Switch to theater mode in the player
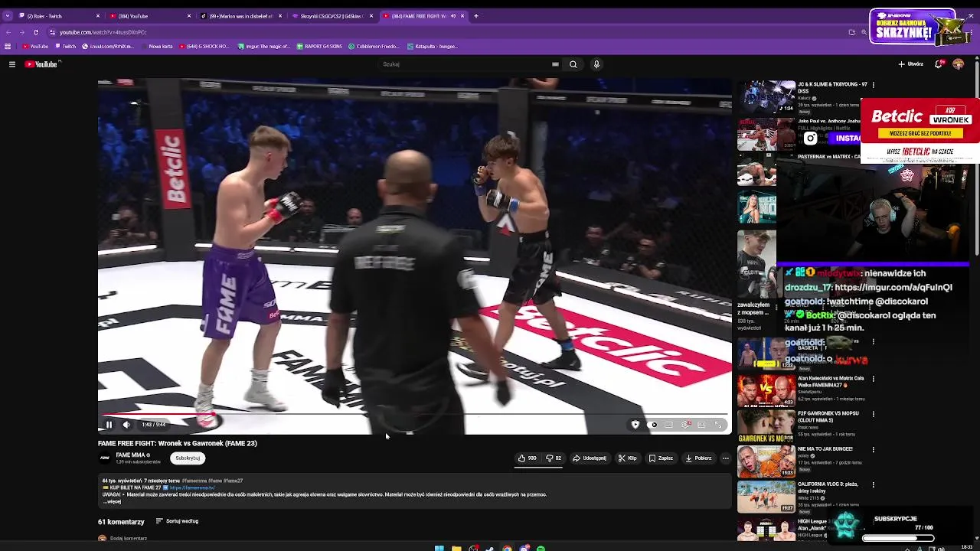980x551 pixels. [x=701, y=425]
